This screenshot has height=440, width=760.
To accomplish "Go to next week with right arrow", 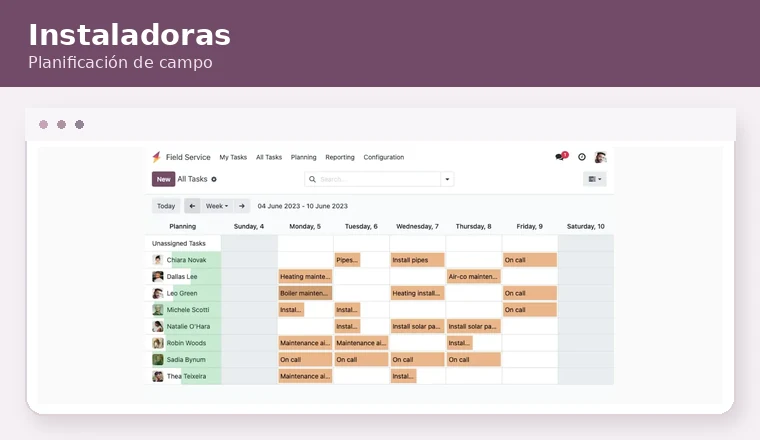I will point(242,206).
